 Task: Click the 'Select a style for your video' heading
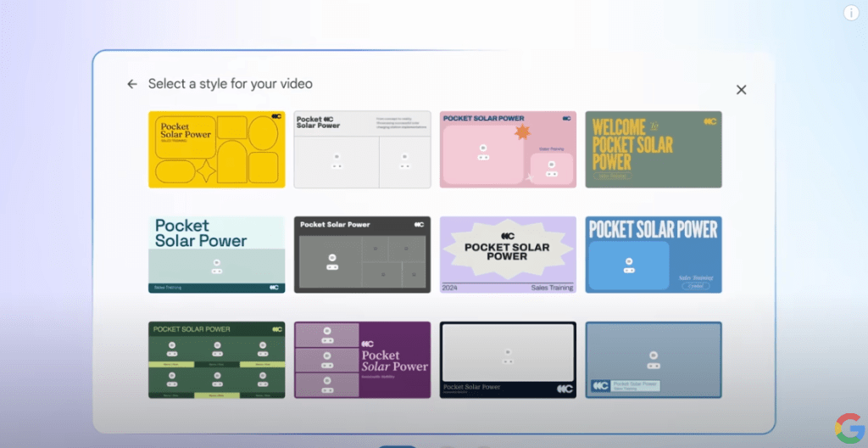point(231,84)
